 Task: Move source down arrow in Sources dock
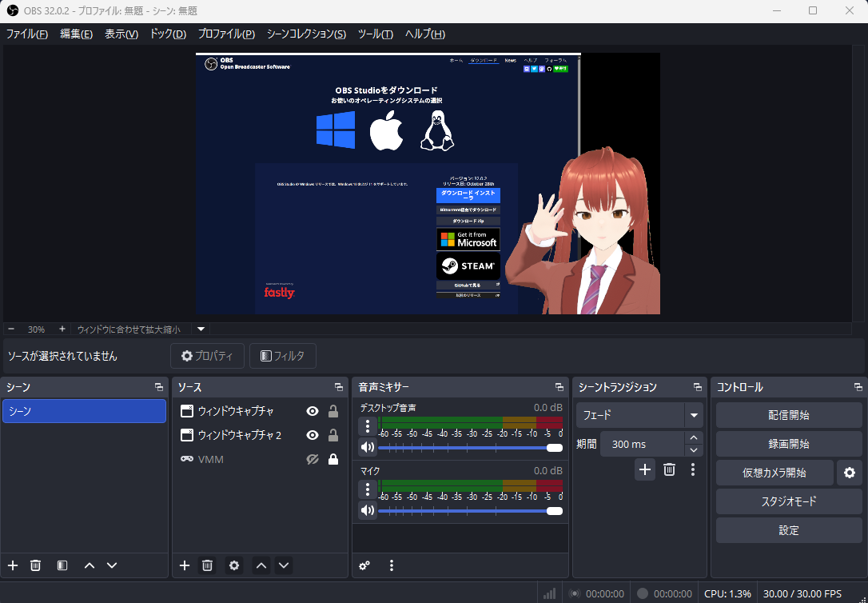pos(284,565)
